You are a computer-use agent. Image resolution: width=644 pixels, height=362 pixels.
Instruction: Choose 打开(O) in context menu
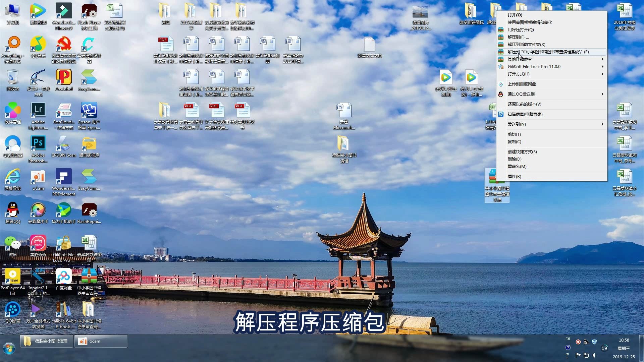(x=552, y=15)
